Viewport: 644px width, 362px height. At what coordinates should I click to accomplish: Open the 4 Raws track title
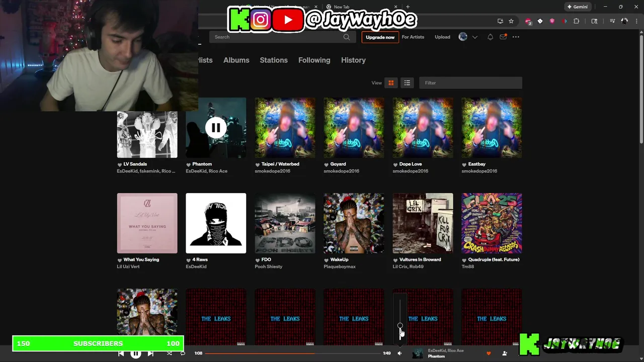pos(200,259)
